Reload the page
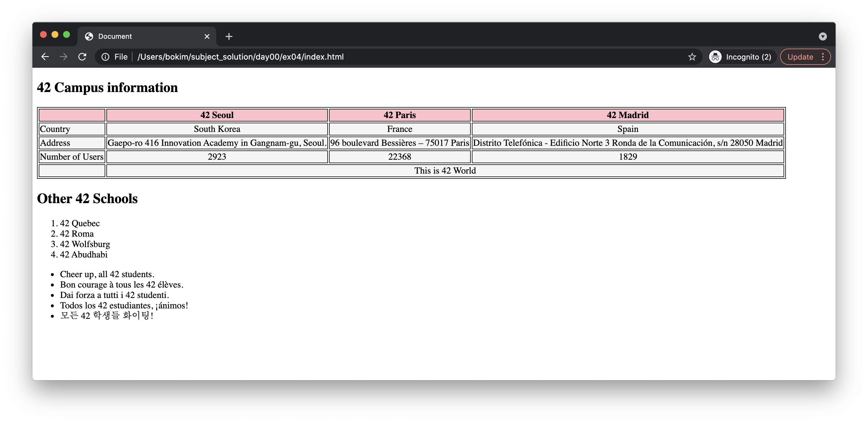 pyautogui.click(x=82, y=57)
